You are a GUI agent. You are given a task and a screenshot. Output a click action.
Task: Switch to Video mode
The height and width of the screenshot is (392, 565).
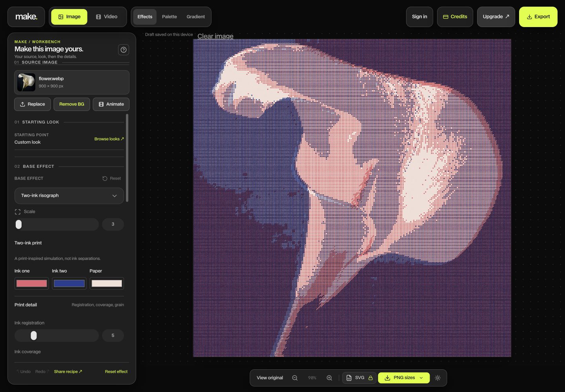tap(107, 17)
